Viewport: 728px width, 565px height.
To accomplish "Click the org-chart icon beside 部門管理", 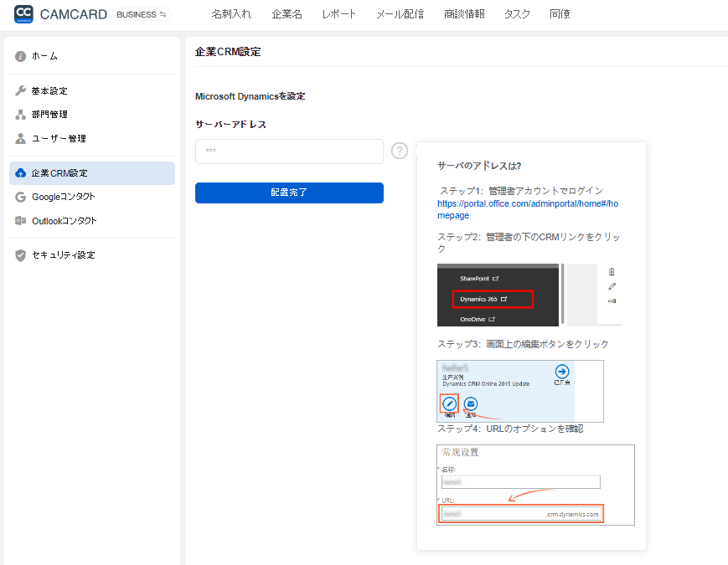I will click(x=20, y=115).
